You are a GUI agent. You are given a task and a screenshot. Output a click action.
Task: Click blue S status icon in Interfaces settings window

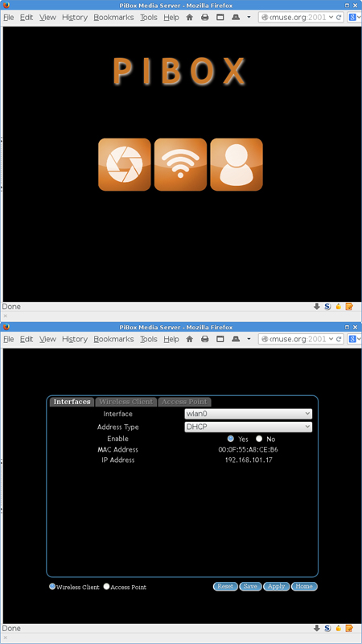[x=327, y=629]
